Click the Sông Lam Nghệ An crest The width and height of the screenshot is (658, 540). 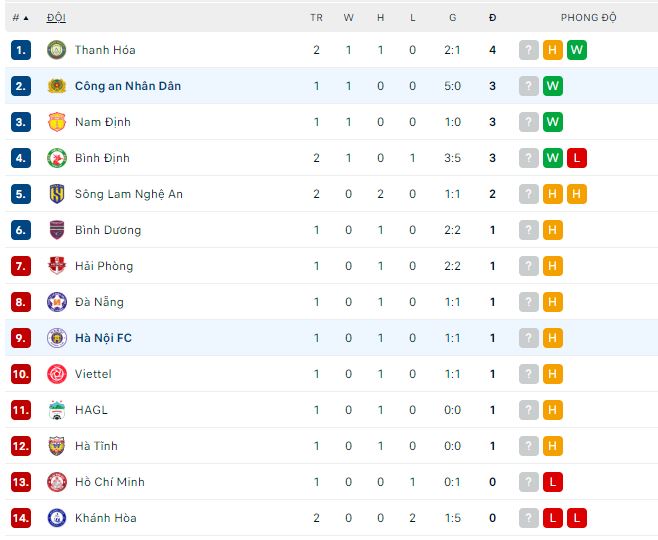[x=56, y=194]
